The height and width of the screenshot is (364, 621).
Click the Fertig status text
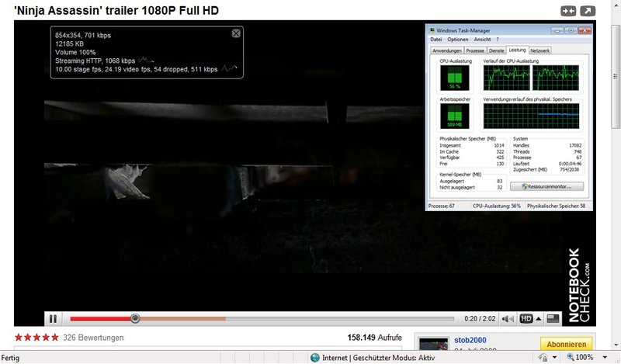tap(10, 358)
